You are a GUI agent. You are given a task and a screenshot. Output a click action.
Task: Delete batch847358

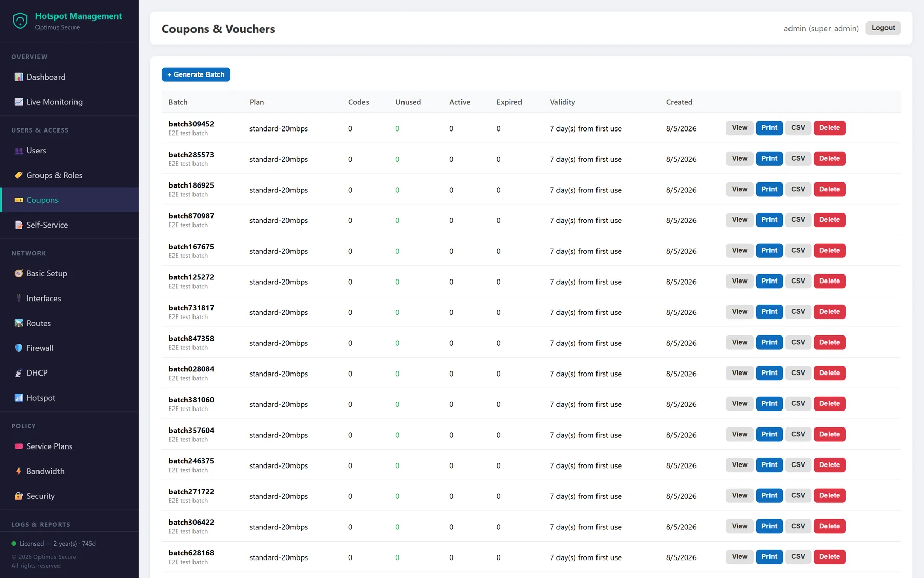pos(830,342)
